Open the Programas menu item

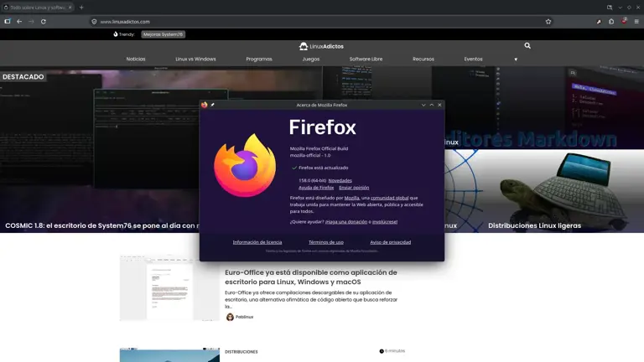[x=259, y=59]
